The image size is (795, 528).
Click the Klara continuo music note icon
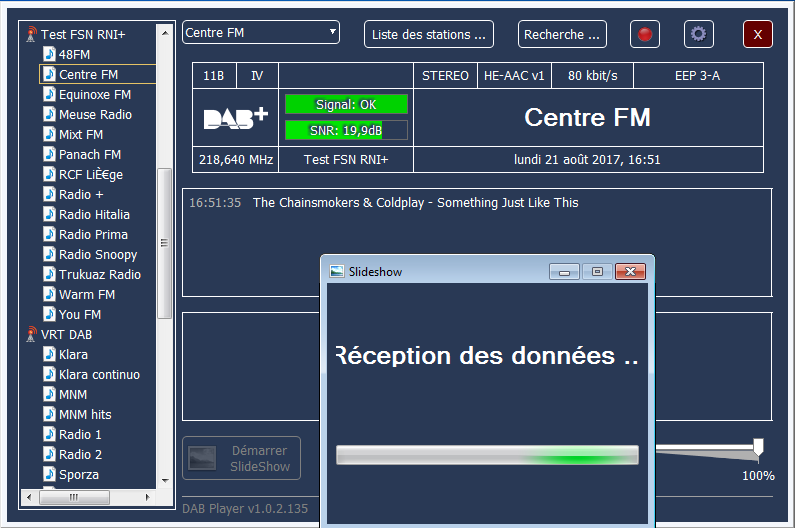click(x=49, y=374)
